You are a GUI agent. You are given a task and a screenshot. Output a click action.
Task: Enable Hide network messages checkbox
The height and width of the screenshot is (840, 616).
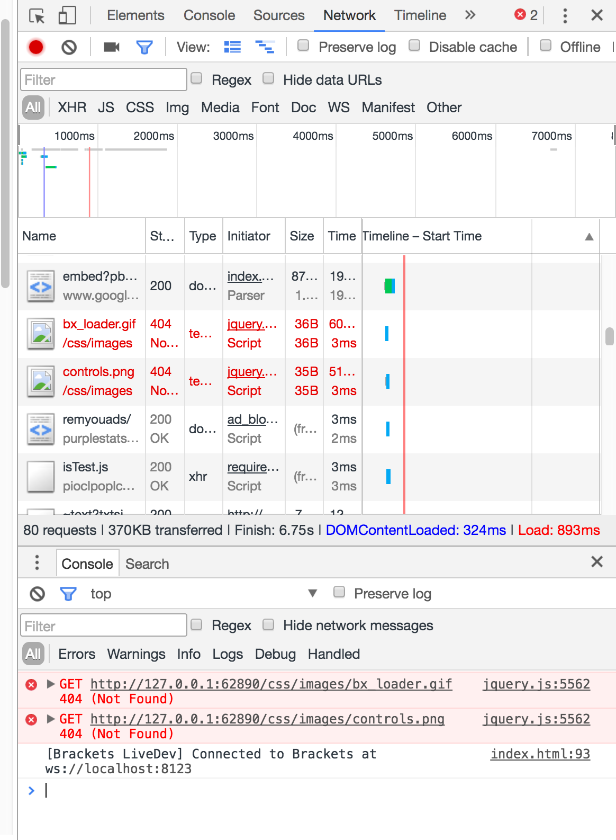269,625
